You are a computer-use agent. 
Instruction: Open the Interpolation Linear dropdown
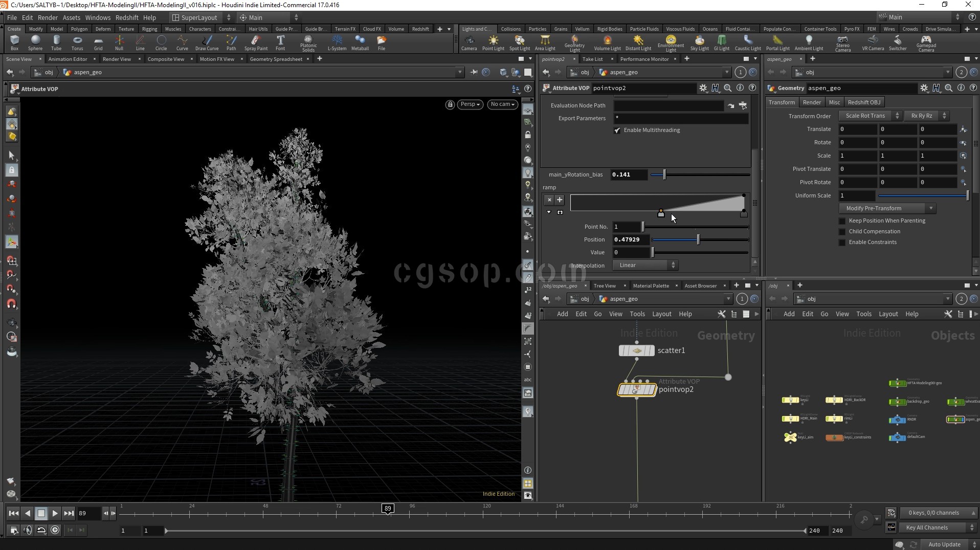(646, 265)
